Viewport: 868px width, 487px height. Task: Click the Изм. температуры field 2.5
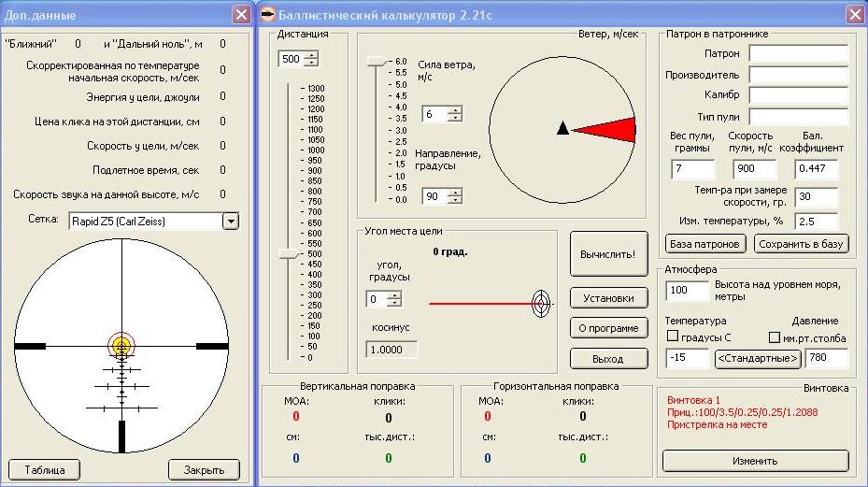coord(817,221)
